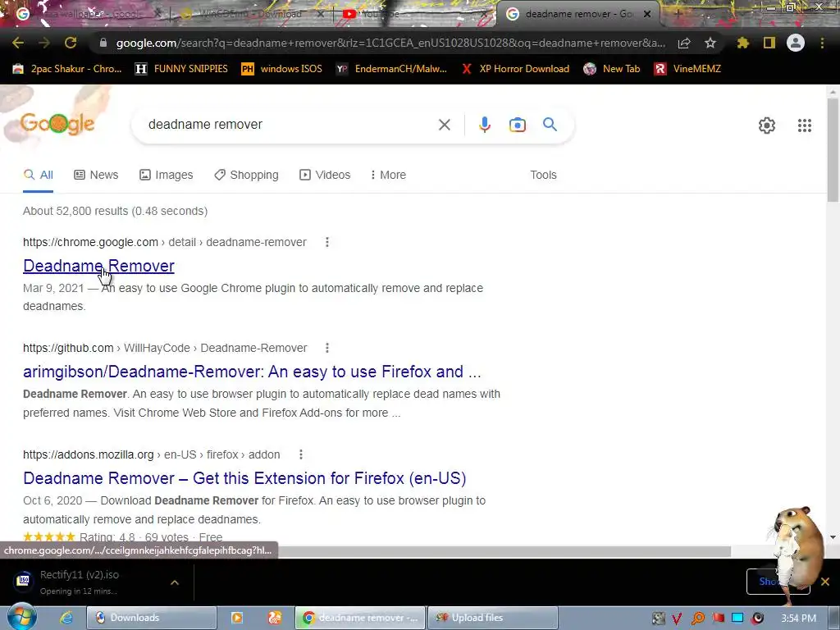Clear the search box with X
Screen dimensions: 840x630
coord(444,125)
